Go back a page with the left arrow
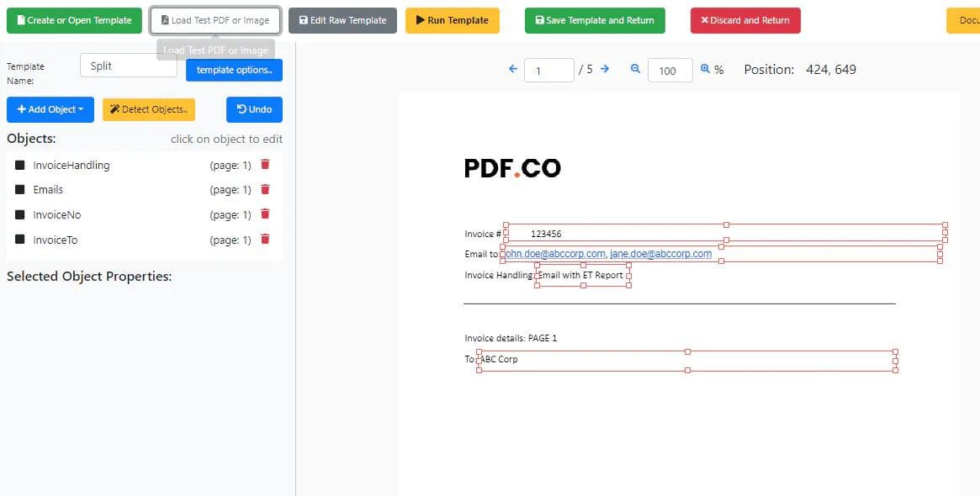The image size is (980, 496). coord(512,70)
